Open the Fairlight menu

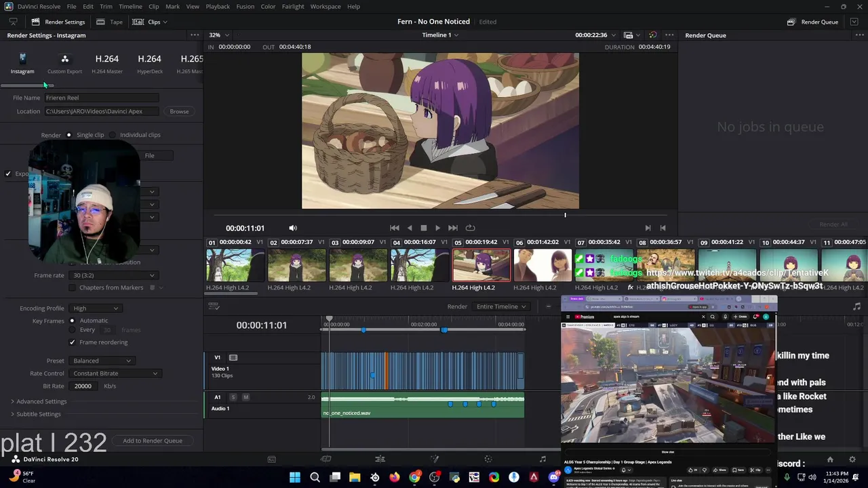coord(293,6)
